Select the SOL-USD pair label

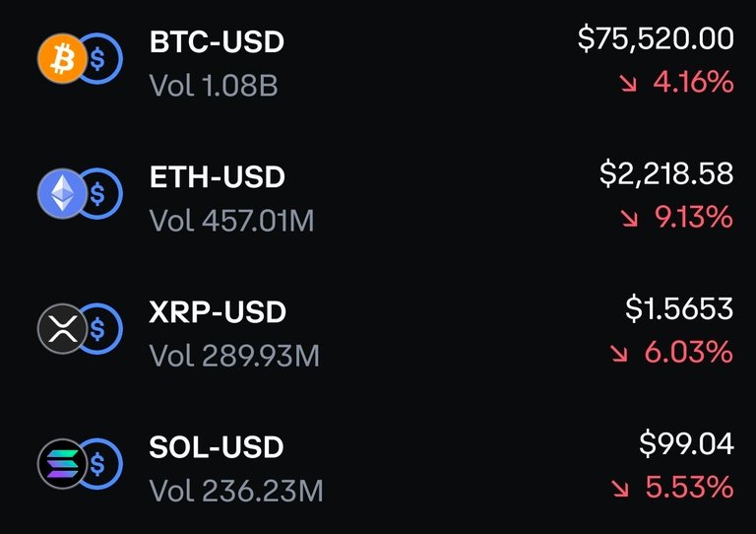(217, 447)
